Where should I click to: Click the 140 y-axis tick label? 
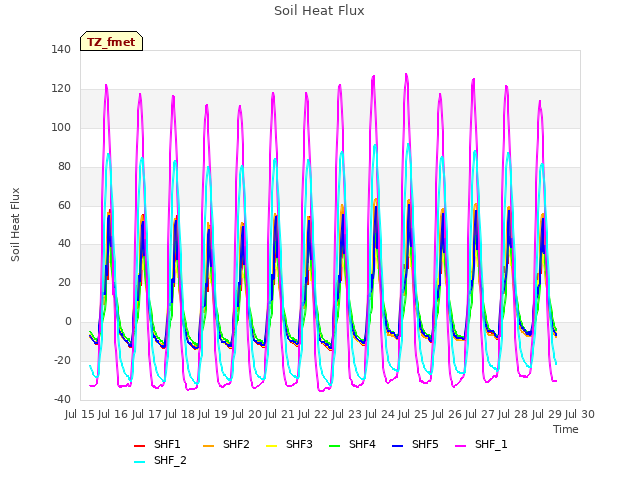point(61,49)
